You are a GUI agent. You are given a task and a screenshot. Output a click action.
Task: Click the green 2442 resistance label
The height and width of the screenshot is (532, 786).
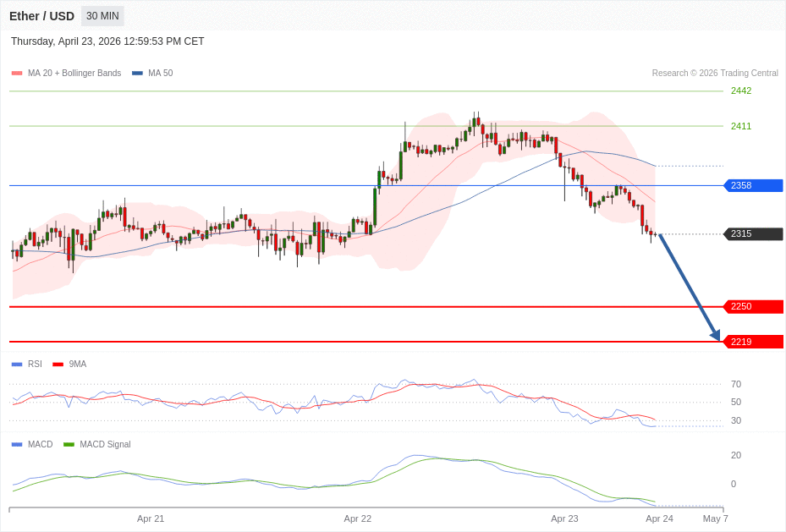pos(741,91)
